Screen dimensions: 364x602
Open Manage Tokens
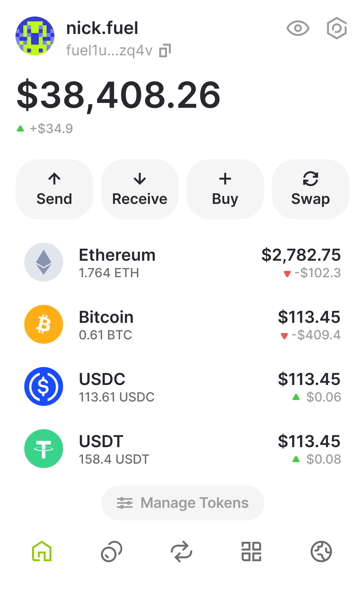(183, 503)
